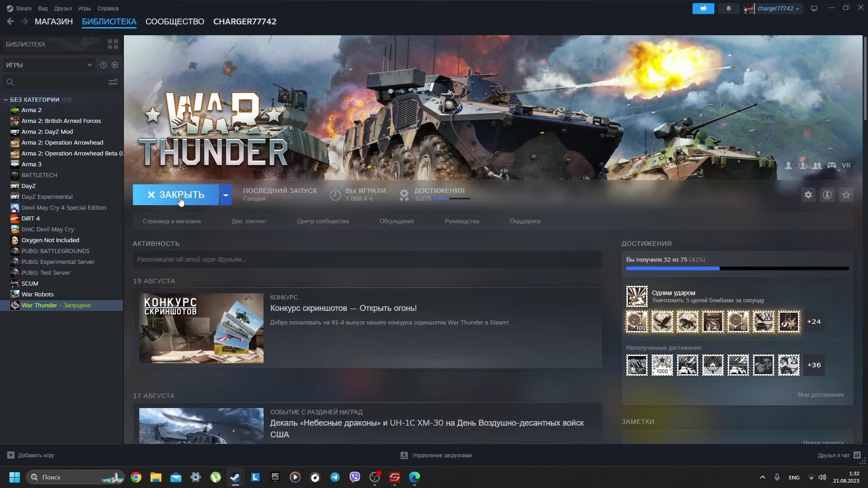Open Telegram from the taskbar

[x=335, y=477]
